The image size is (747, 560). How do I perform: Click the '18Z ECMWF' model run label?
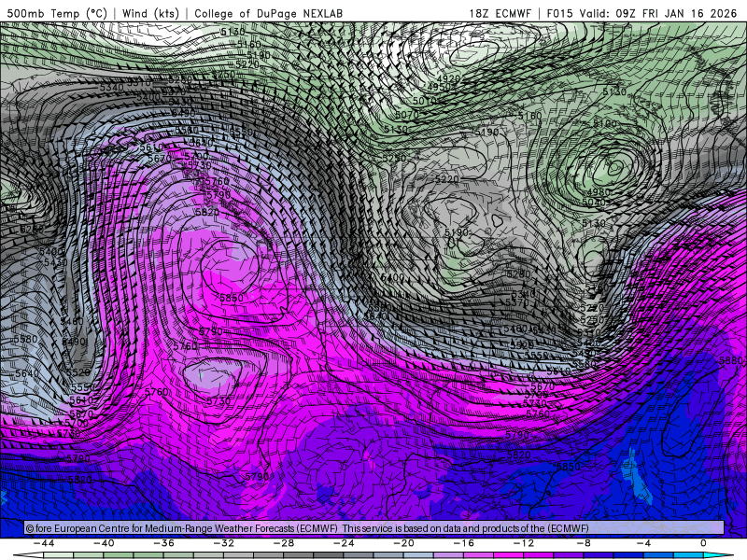pyautogui.click(x=500, y=13)
